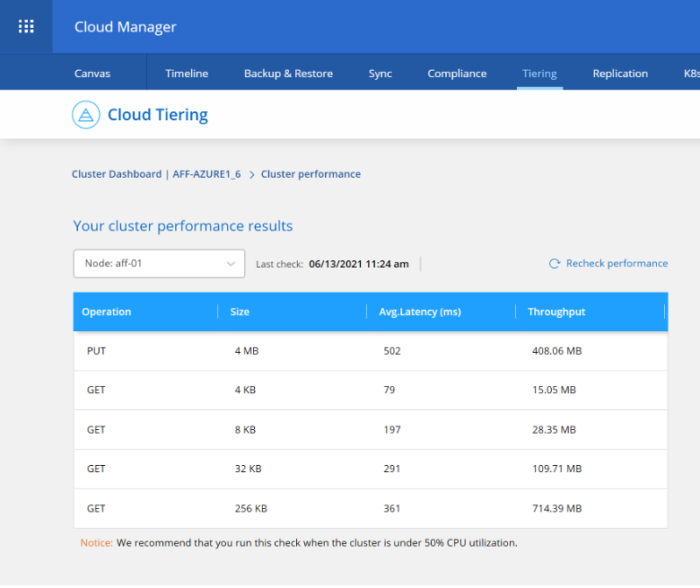Viewport: 700px width, 588px height.
Task: Click the Cluster Dashboard breadcrumb link
Action: [x=117, y=174]
